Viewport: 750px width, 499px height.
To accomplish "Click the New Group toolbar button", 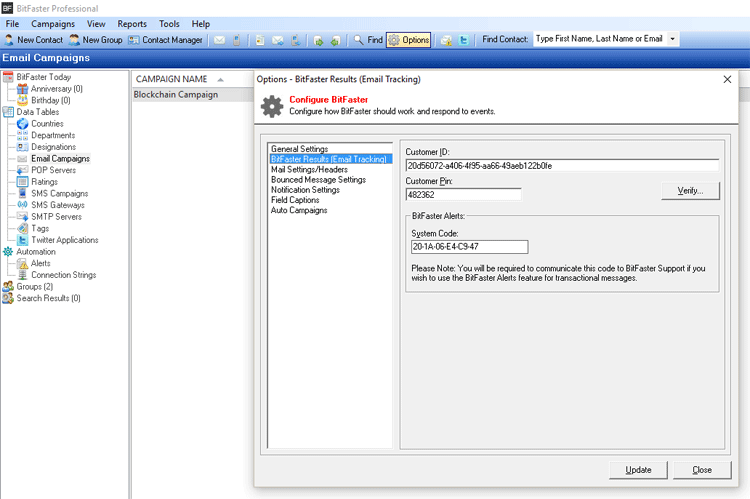I will pyautogui.click(x=96, y=40).
